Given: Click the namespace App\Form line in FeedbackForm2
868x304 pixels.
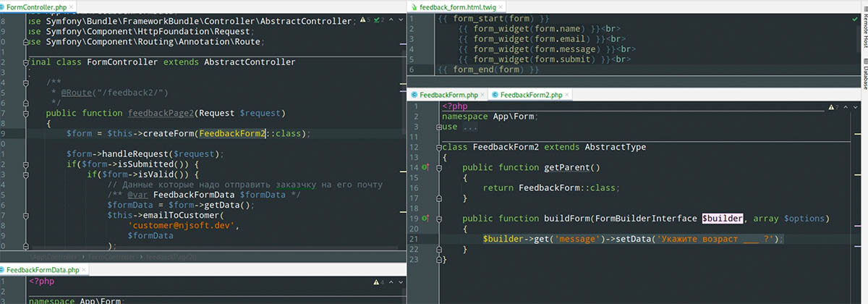Looking at the screenshot, I should (x=490, y=117).
